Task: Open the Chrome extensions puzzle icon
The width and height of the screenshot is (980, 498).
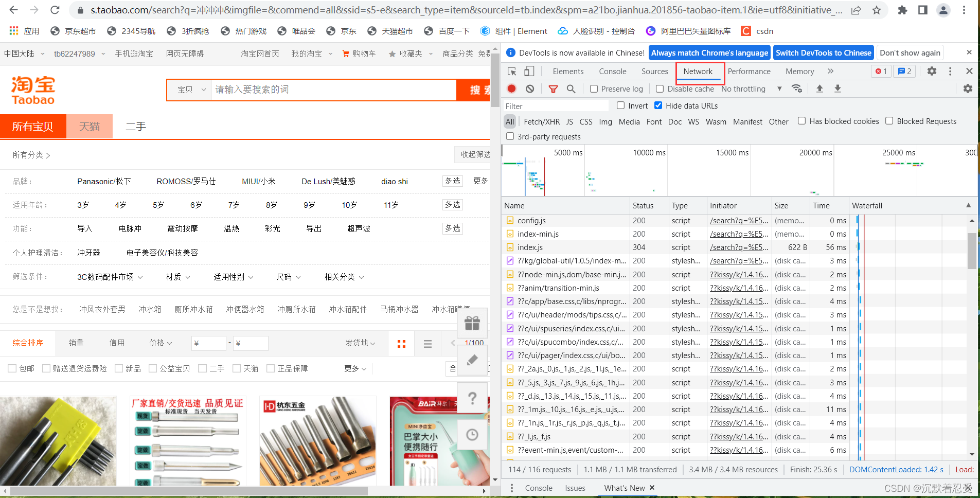Action: pos(902,10)
